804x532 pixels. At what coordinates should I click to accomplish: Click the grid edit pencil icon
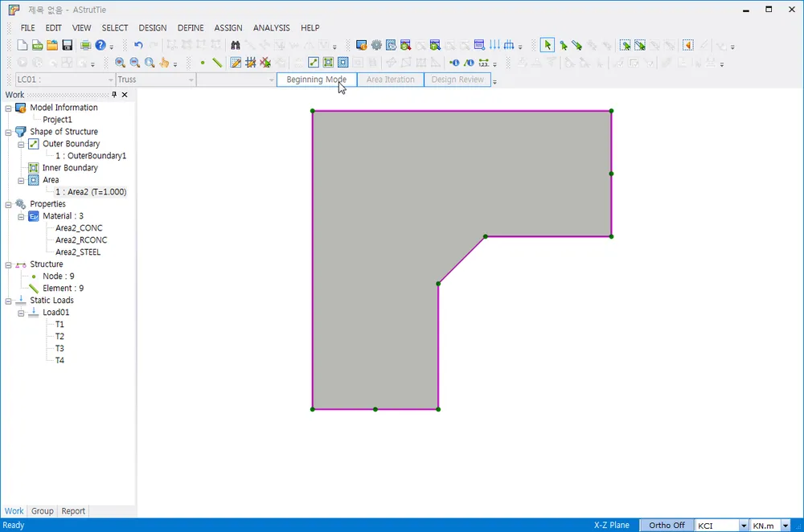click(x=236, y=63)
